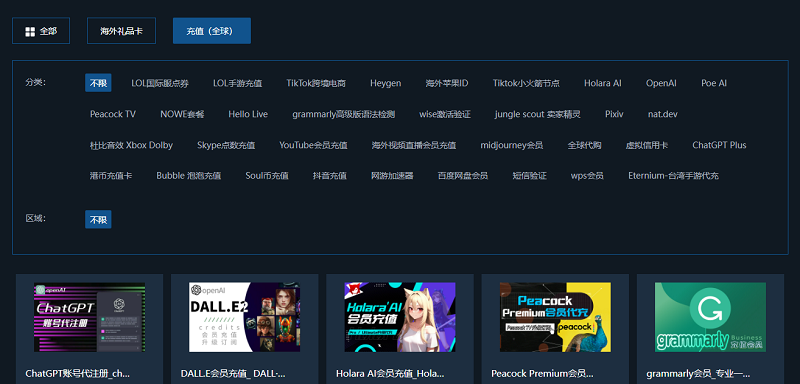Open the NOWE套餐 category
The image size is (800, 384).
(182, 114)
